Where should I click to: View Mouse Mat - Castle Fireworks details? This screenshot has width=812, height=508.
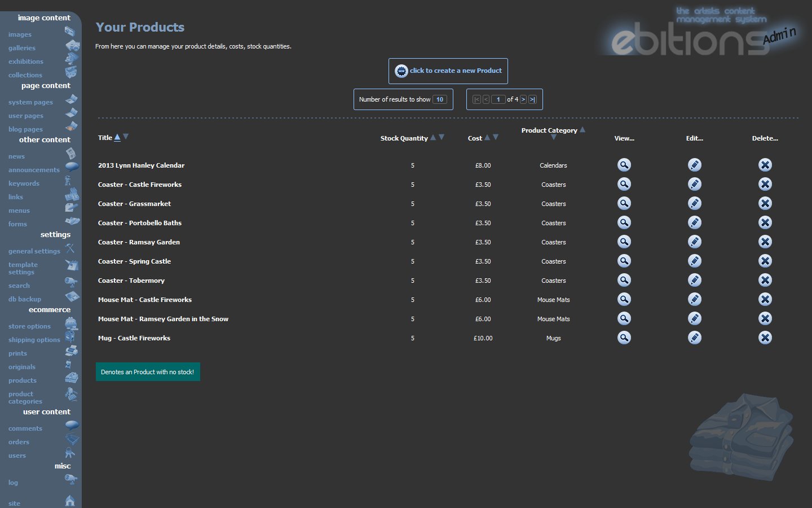(x=624, y=299)
